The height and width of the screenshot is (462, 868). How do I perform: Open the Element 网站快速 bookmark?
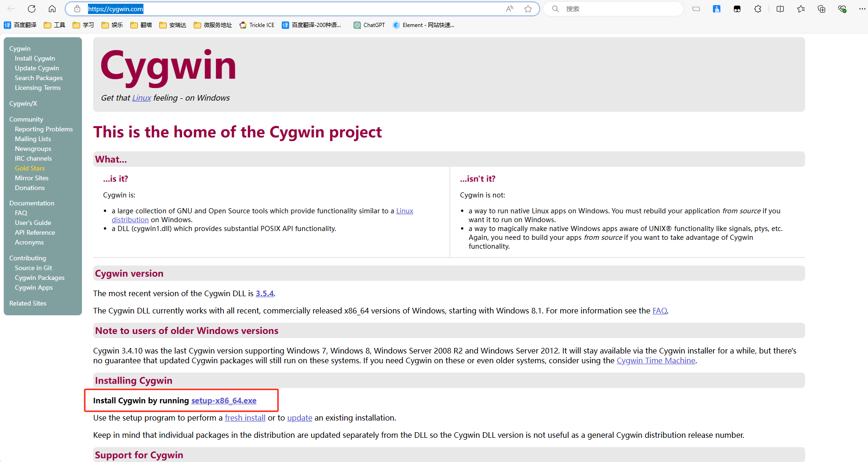point(424,25)
